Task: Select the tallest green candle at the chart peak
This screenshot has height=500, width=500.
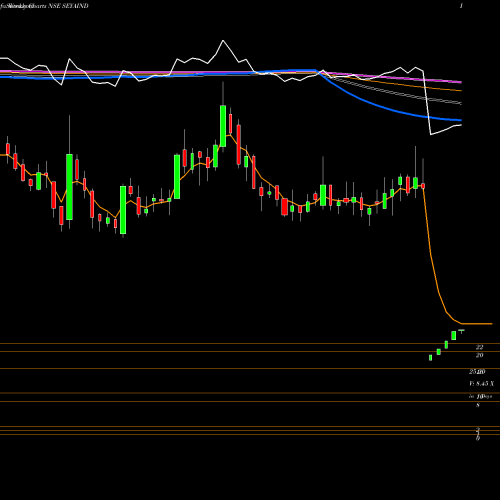Action: coord(223,126)
